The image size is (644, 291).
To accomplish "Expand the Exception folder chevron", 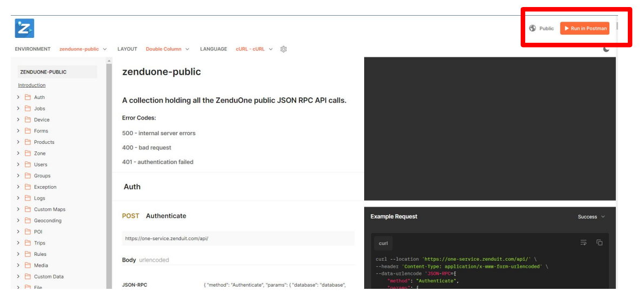I will (18, 187).
